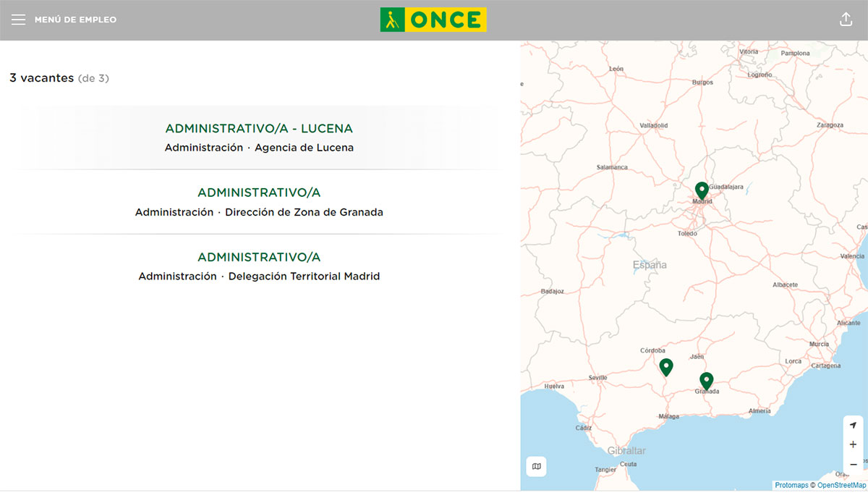
Task: Open Administrativo/a Dirección de Zona de Granada vacancy
Action: (259, 193)
